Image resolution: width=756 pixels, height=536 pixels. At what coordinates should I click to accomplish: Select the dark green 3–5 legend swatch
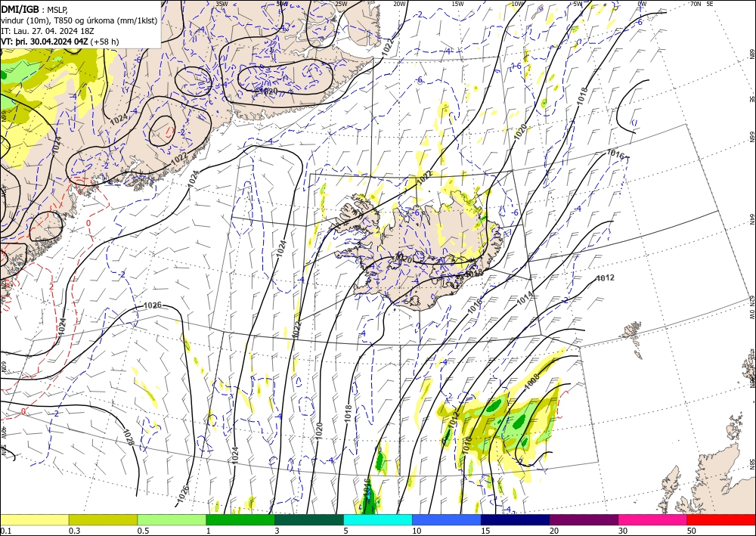point(309,519)
